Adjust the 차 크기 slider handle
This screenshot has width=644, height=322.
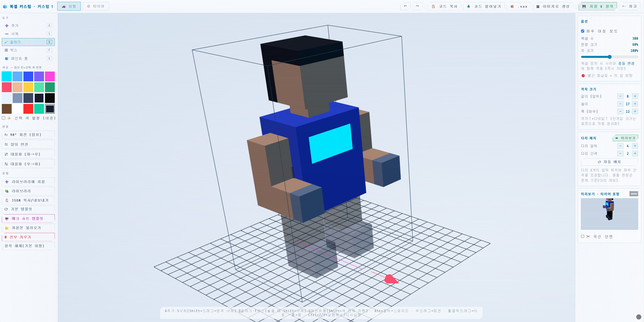pyautogui.click(x=610, y=57)
